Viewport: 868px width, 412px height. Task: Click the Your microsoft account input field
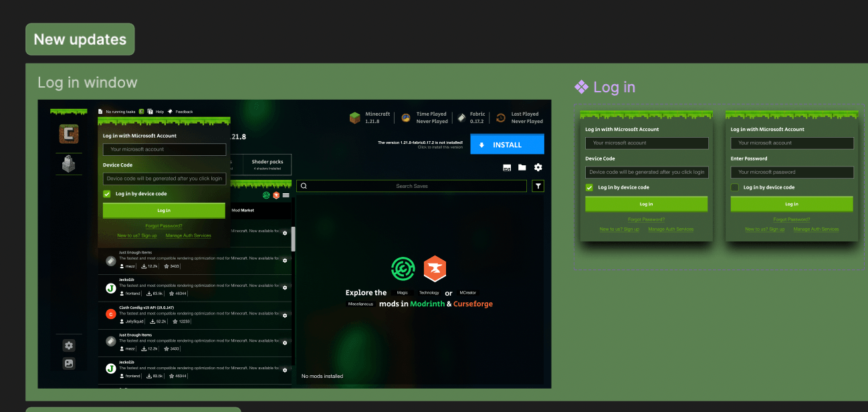(165, 149)
